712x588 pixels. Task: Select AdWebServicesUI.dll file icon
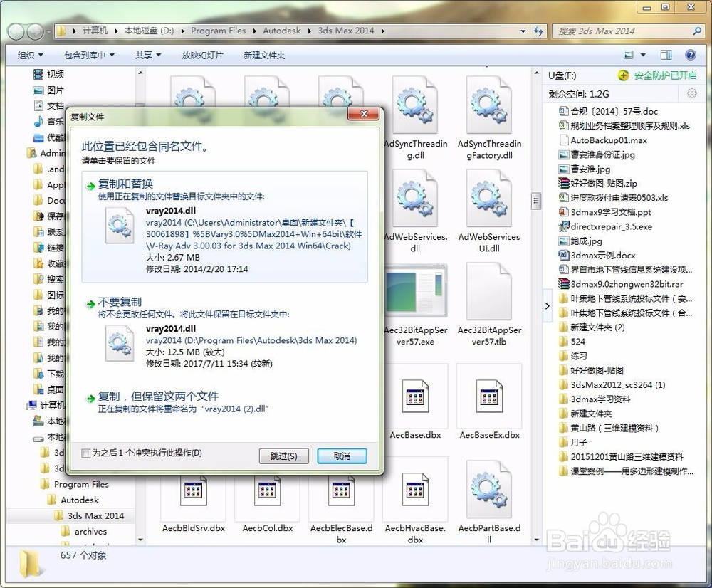click(489, 199)
